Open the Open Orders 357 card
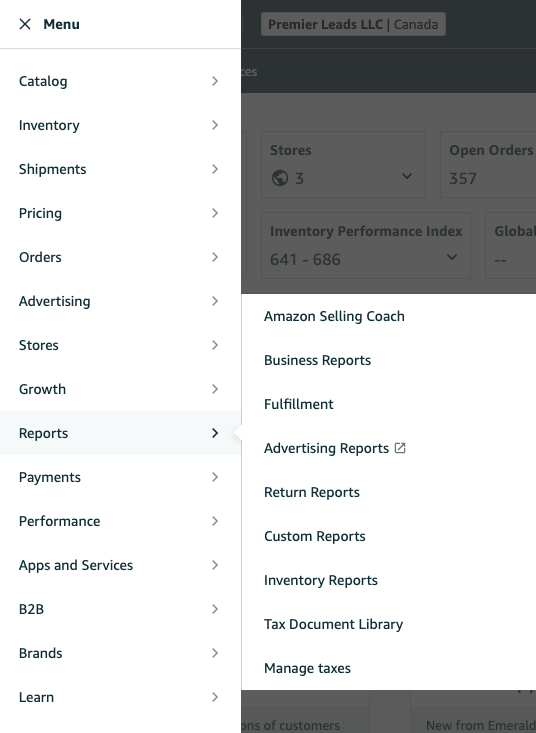536x733 pixels. pos(488,165)
